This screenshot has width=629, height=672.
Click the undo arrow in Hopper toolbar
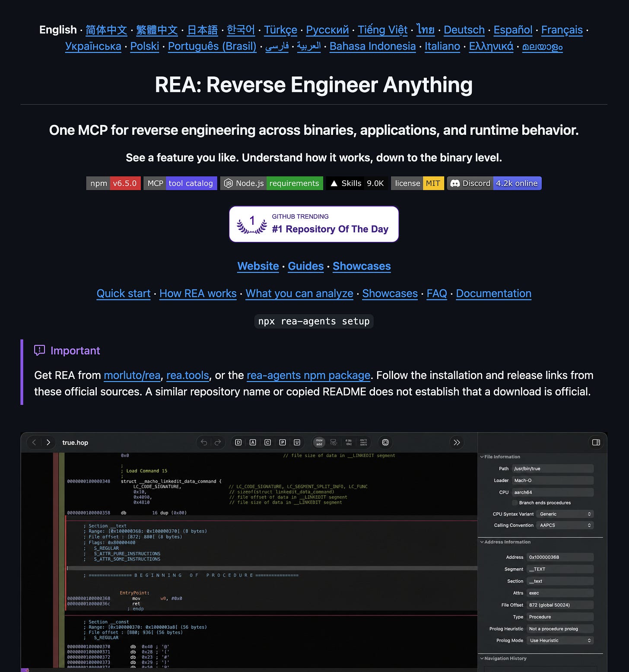[x=204, y=443]
